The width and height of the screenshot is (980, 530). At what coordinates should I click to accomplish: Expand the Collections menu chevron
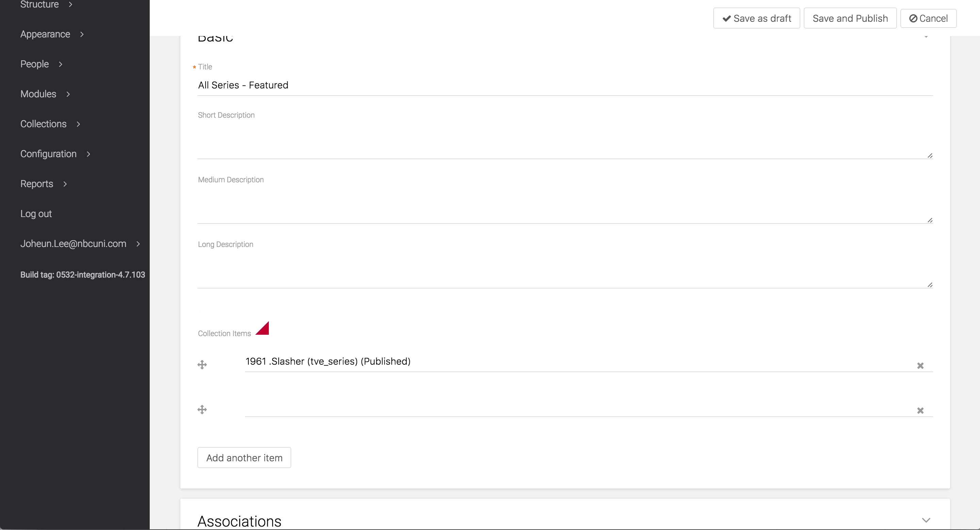pyautogui.click(x=78, y=124)
